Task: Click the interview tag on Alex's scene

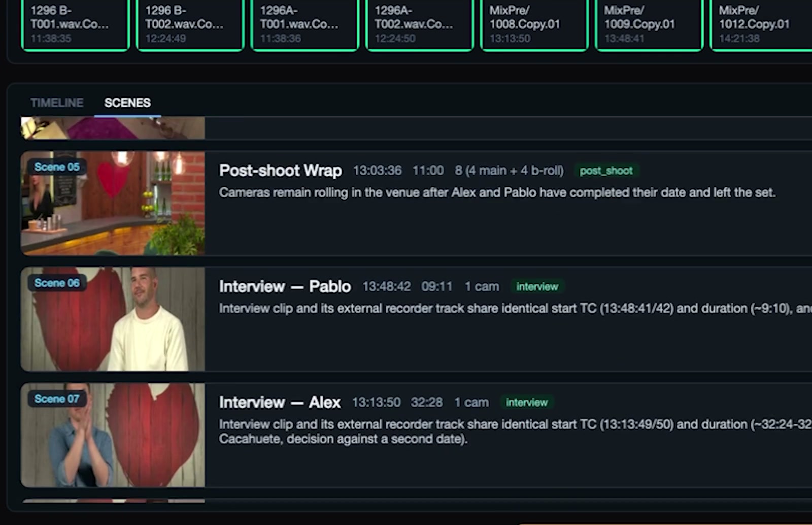Action: pyautogui.click(x=527, y=402)
